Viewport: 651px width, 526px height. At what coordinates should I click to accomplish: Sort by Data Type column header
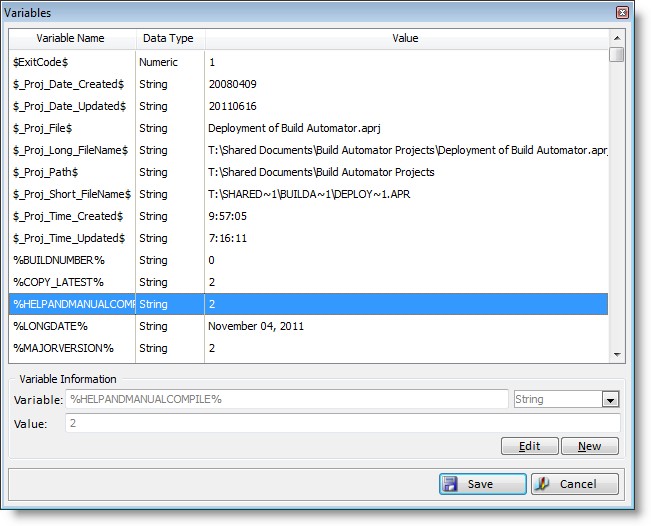170,39
